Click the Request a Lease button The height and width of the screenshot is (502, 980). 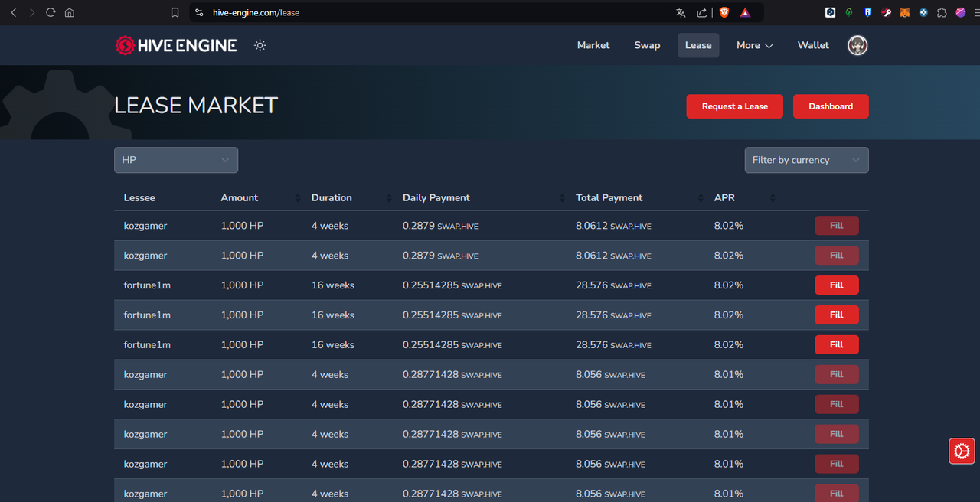[735, 106]
